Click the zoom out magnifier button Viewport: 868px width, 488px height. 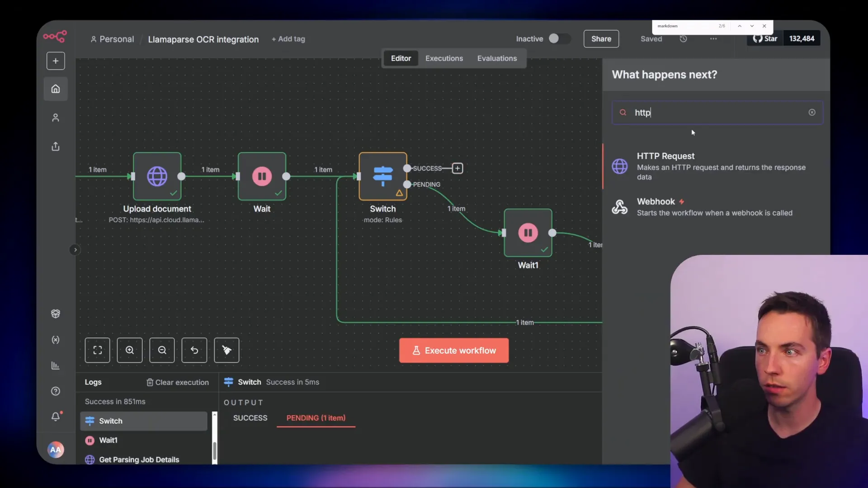coord(162,350)
